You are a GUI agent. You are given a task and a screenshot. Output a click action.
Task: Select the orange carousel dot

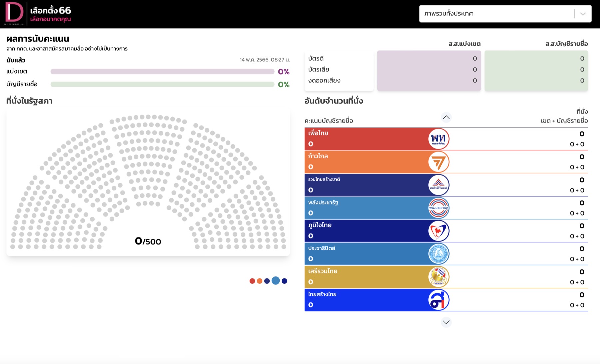[x=260, y=281]
